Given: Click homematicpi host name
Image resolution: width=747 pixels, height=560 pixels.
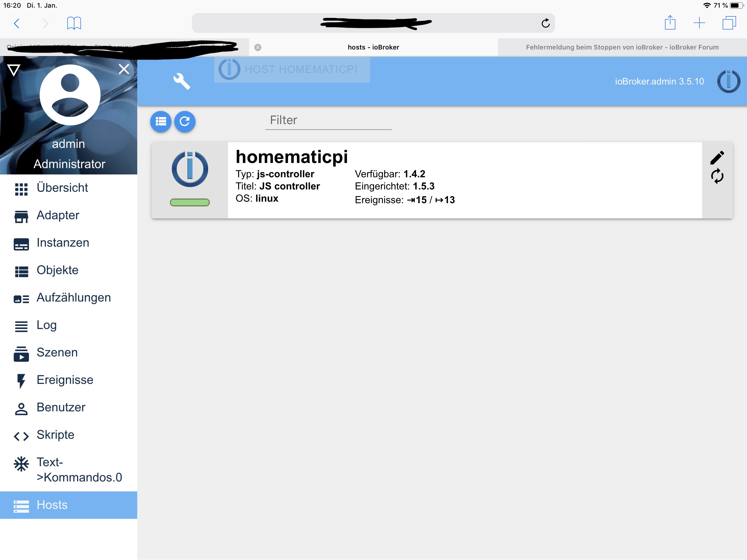Looking at the screenshot, I should click(x=291, y=157).
